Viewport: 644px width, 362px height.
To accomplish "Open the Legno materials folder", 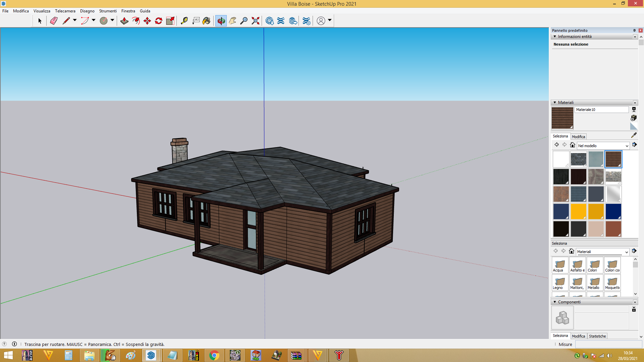I will pyautogui.click(x=560, y=283).
